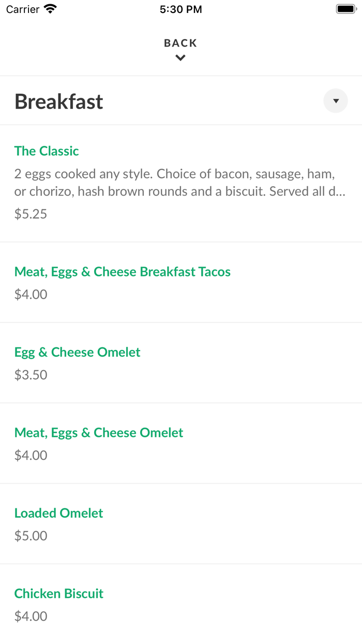
Task: Click the $5.25 price under The Classic
Action: tap(31, 213)
